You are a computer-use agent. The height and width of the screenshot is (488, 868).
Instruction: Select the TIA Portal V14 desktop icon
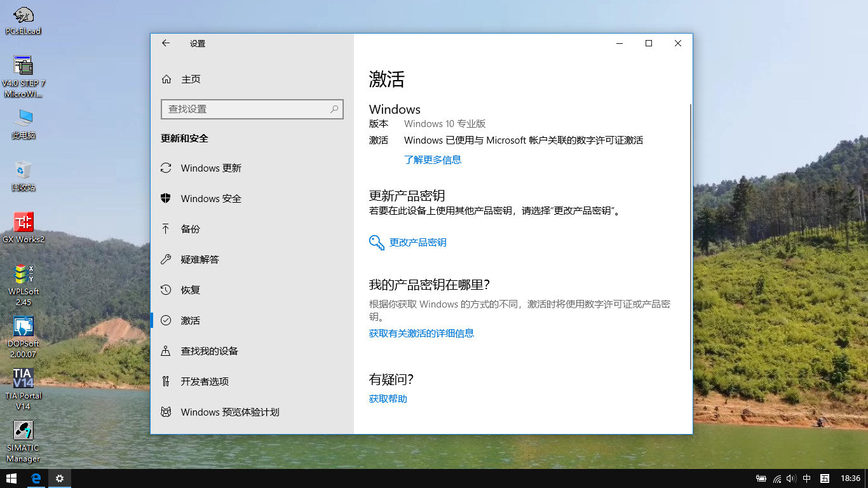24,388
